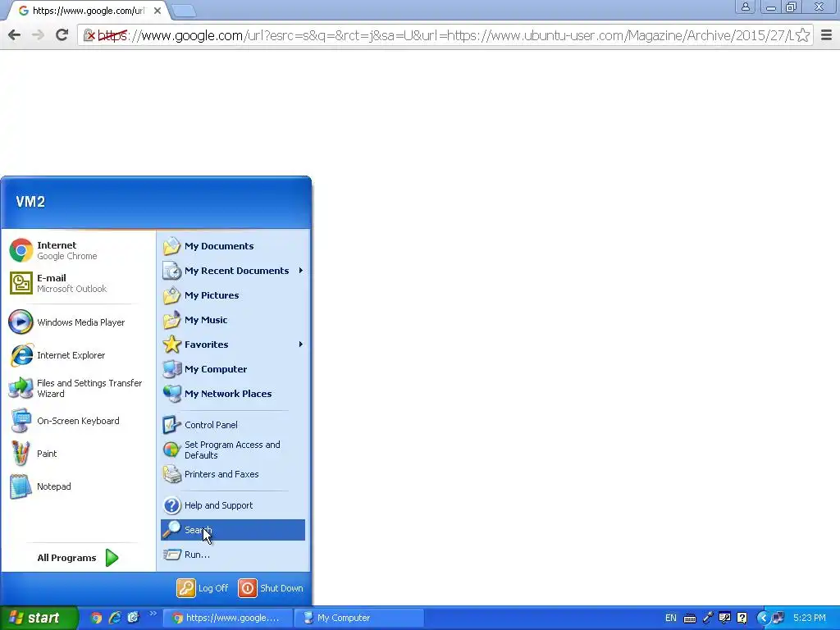Image resolution: width=840 pixels, height=630 pixels.
Task: Expand All Programs green arrow
Action: tap(112, 558)
